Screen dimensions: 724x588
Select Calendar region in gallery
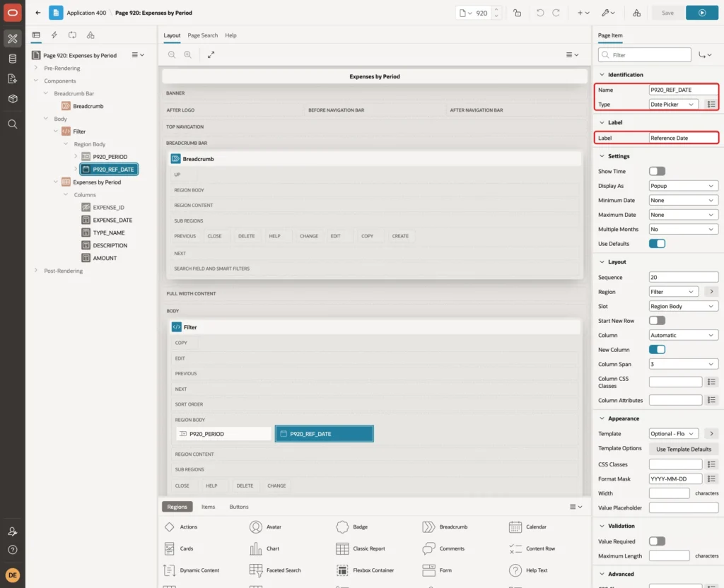click(x=527, y=527)
